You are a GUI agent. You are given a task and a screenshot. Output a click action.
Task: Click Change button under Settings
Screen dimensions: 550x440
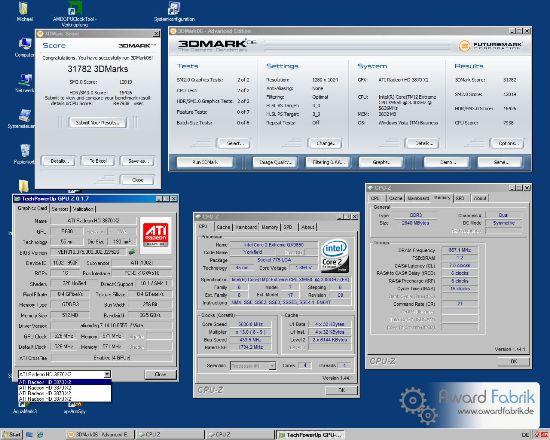[325, 143]
